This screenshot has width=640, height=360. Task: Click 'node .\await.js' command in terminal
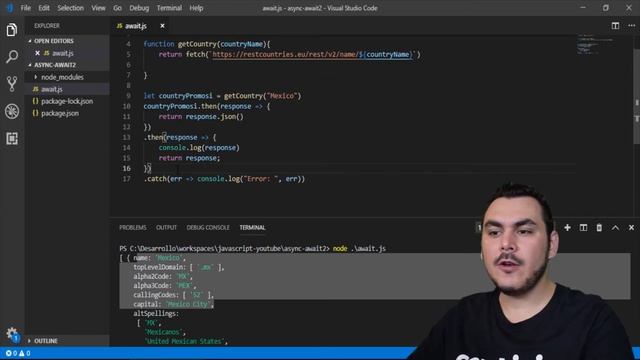359,249
